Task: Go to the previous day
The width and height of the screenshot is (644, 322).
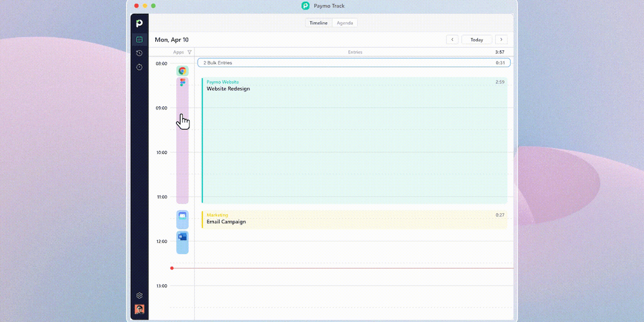Action: (452, 40)
